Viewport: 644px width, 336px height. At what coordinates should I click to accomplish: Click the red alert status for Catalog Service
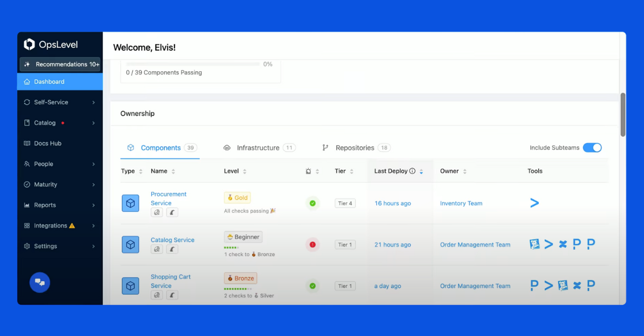coord(312,245)
